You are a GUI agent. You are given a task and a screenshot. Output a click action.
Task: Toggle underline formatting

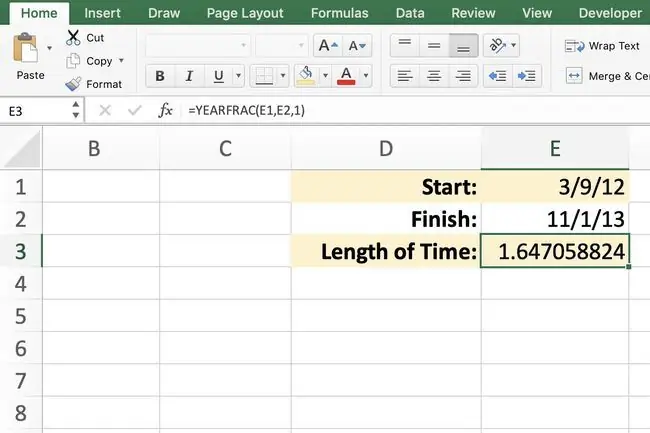pyautogui.click(x=218, y=76)
